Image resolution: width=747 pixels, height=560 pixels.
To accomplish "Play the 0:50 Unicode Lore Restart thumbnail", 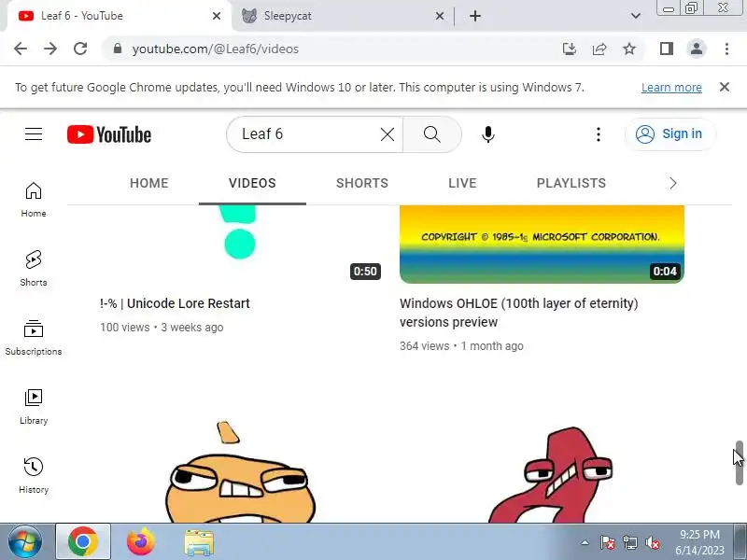I will [242, 245].
